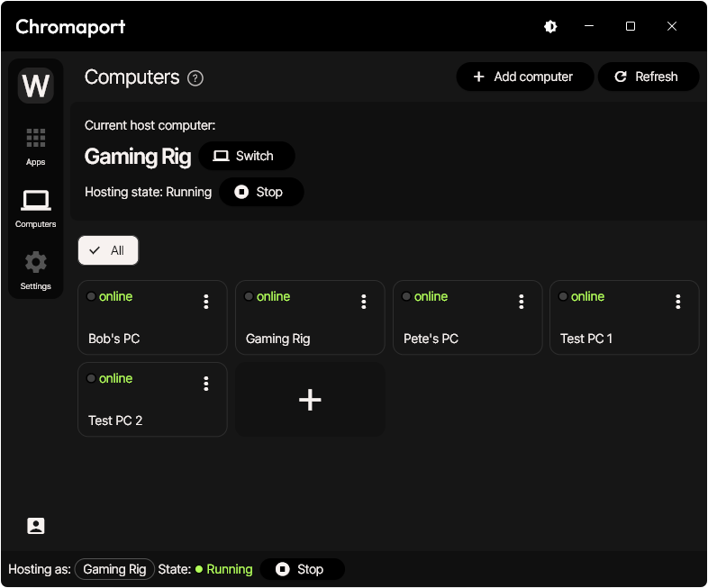The width and height of the screenshot is (708, 588).
Task: Click the help icon beside Computers
Action: coord(195,78)
